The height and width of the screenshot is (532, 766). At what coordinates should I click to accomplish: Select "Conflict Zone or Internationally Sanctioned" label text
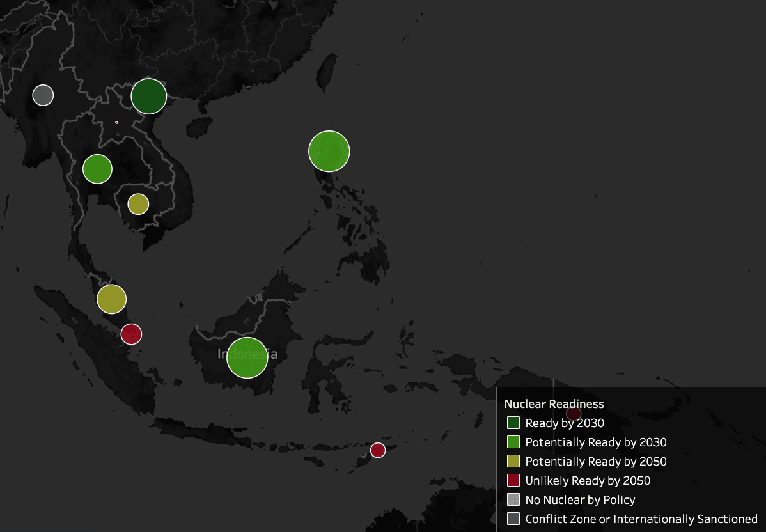[641, 519]
